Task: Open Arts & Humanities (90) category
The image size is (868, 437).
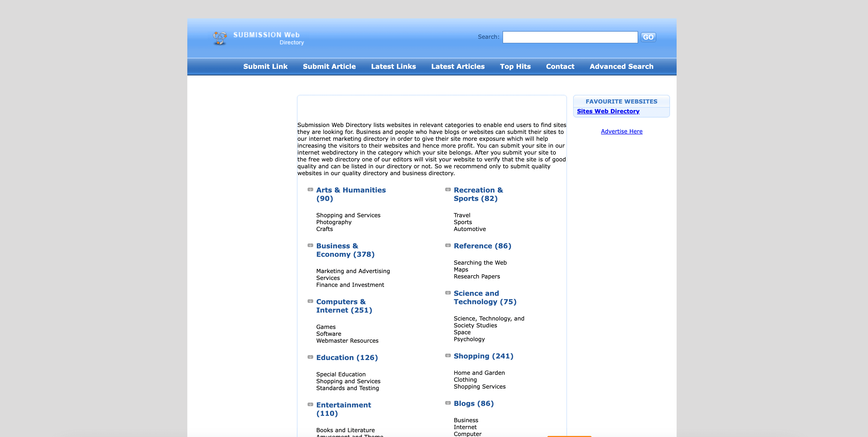Action: pos(351,194)
